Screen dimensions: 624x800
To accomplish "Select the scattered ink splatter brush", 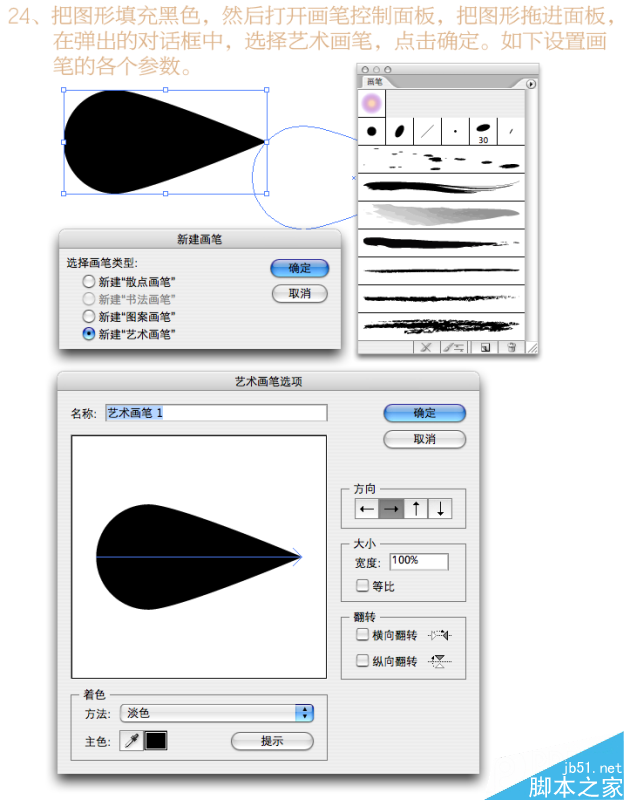I will click(x=441, y=159).
